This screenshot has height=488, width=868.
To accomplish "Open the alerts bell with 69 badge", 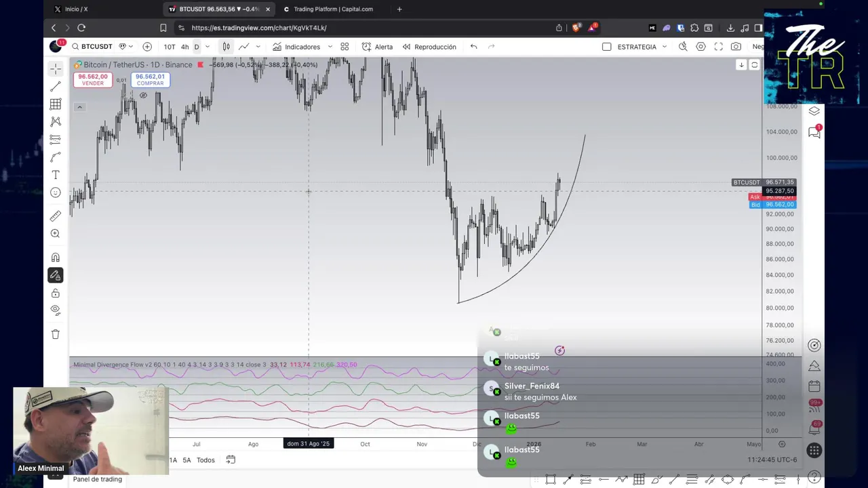I will click(x=814, y=428).
